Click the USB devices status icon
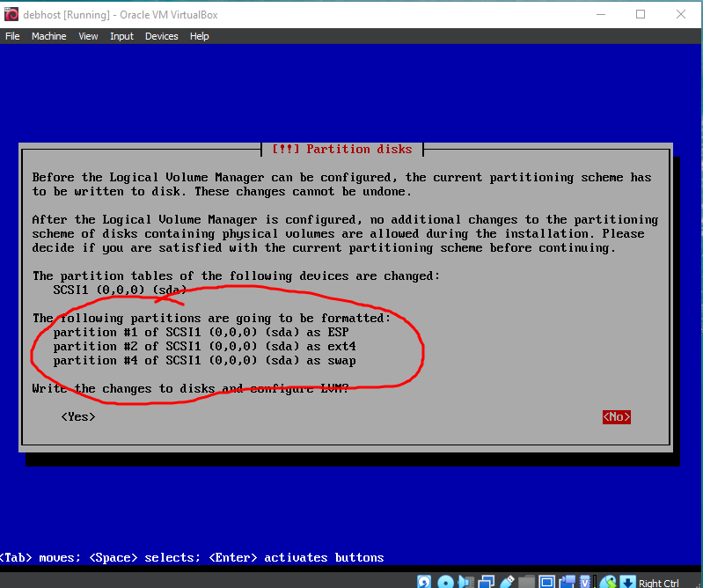Screen dimensions: 703x588 pos(506,582)
